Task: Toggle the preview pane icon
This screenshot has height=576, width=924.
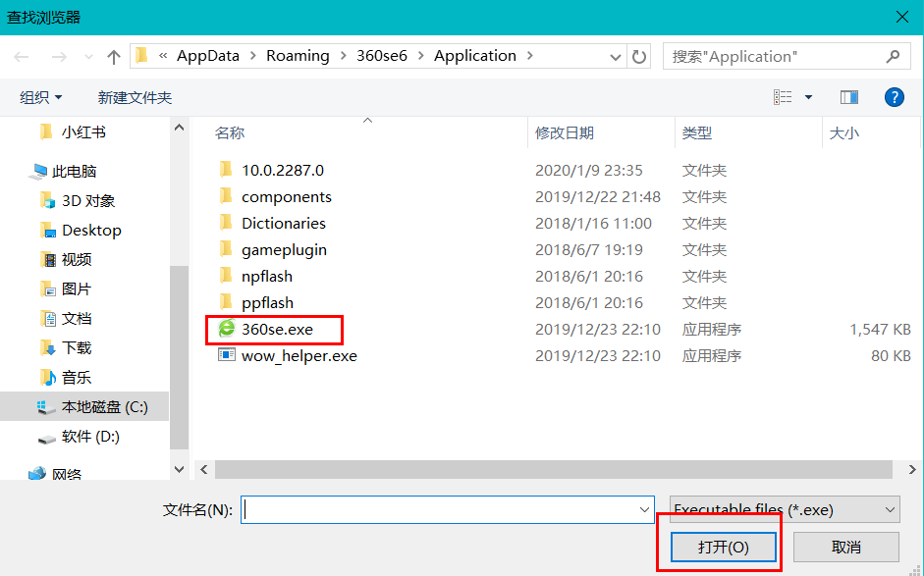Action: pos(848,97)
